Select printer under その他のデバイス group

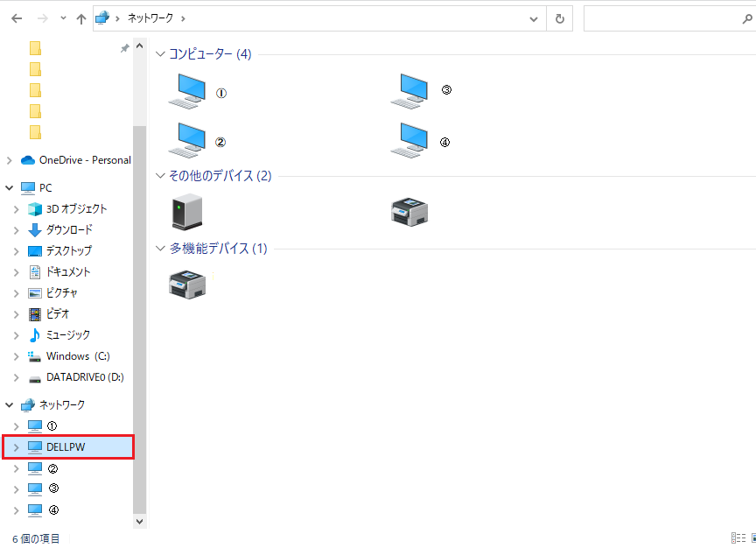(x=409, y=212)
